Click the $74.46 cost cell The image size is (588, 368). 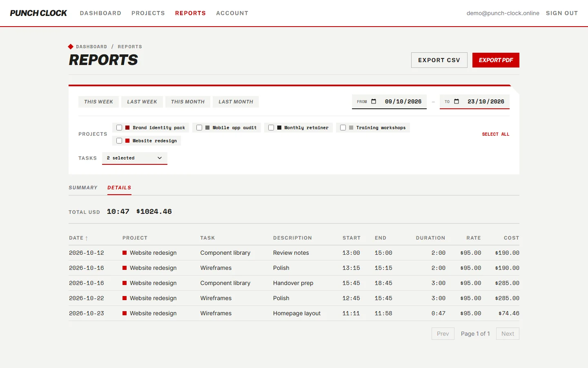(x=509, y=313)
